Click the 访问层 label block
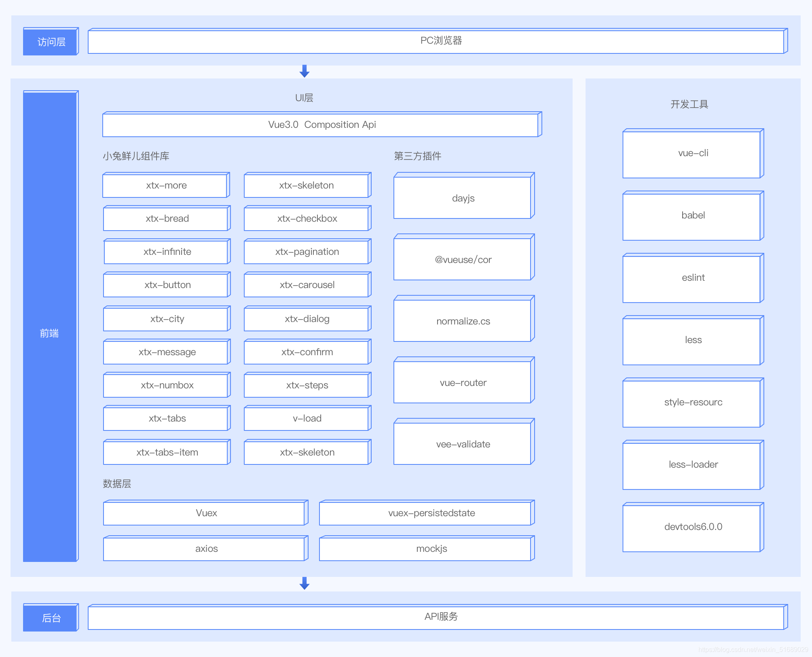This screenshot has height=657, width=812. pos(51,41)
